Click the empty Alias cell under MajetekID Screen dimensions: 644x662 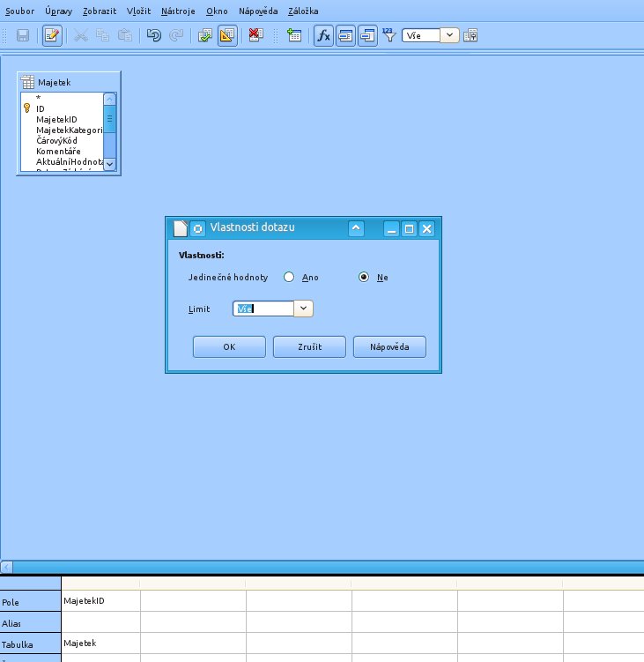click(100, 621)
